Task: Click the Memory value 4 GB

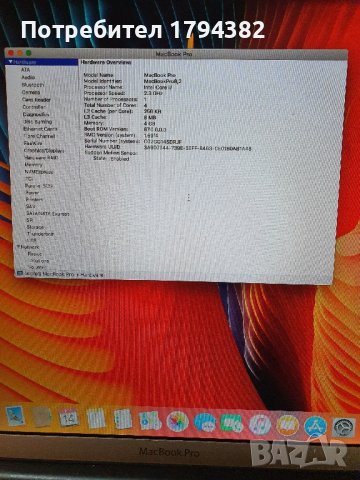Action: pos(150,123)
